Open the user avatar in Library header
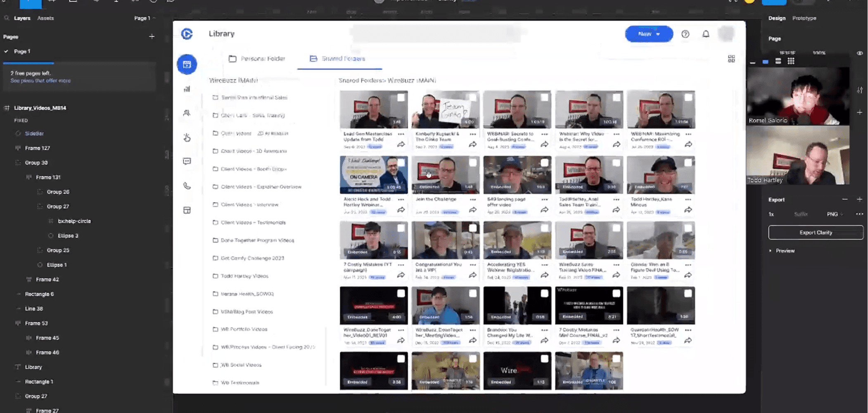Image resolution: width=868 pixels, height=413 pixels. tap(726, 34)
